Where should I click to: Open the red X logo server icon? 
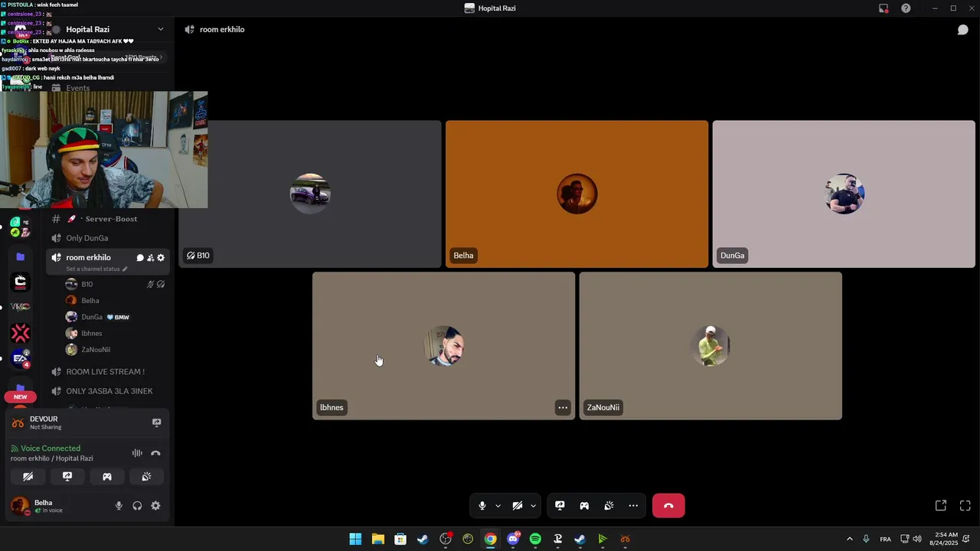click(x=21, y=333)
